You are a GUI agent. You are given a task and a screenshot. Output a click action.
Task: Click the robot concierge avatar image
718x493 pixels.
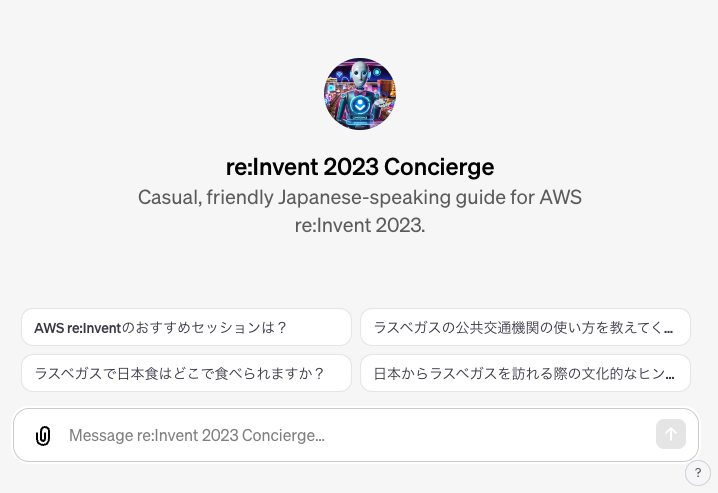[x=360, y=94]
